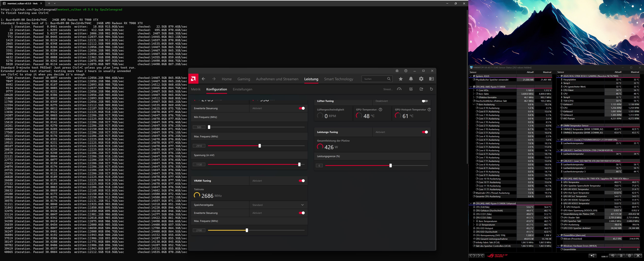644x261 pixels.
Task: Click the Smart Technology nav link
Action: tap(339, 79)
